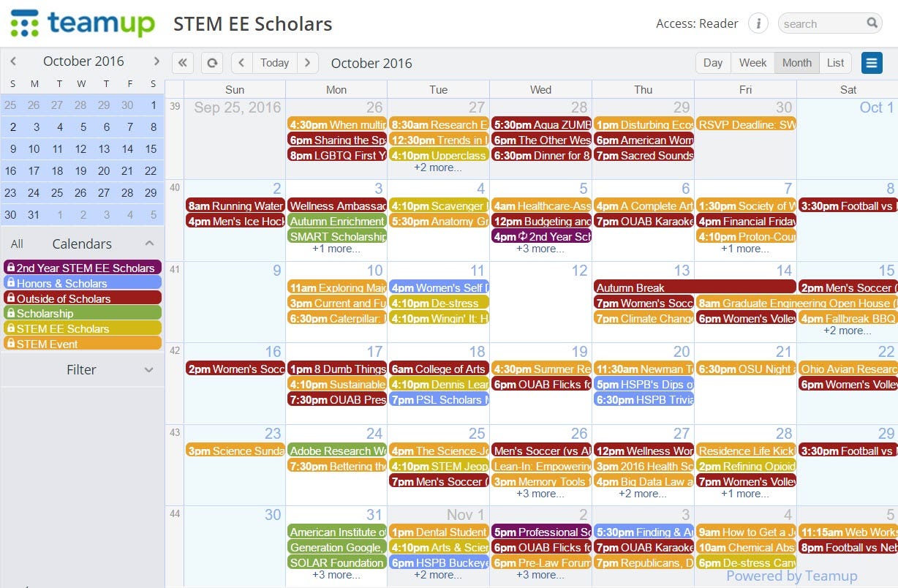This screenshot has width=898, height=588.
Task: Advance mini calendar to next month
Action: (x=156, y=61)
